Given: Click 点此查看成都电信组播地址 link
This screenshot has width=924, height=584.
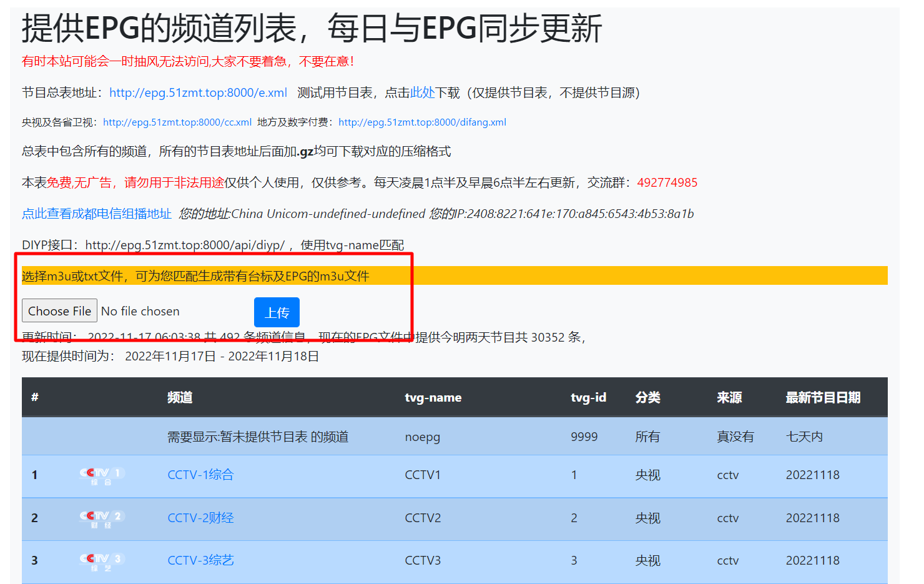Looking at the screenshot, I should click(97, 214).
